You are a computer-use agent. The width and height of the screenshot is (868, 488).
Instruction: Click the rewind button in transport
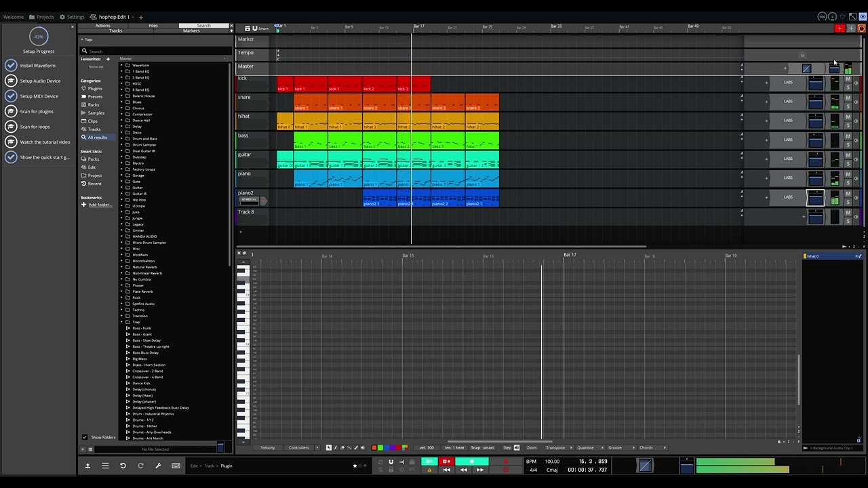click(463, 470)
